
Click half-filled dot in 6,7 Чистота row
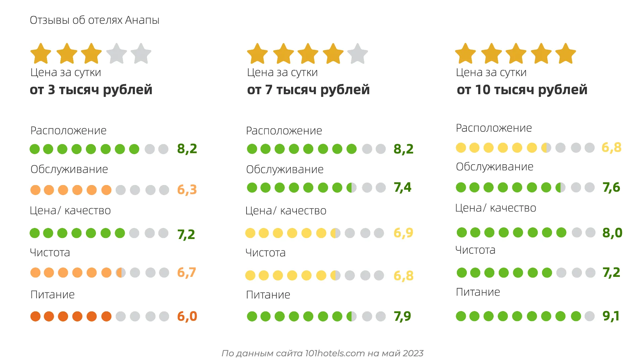tap(121, 273)
